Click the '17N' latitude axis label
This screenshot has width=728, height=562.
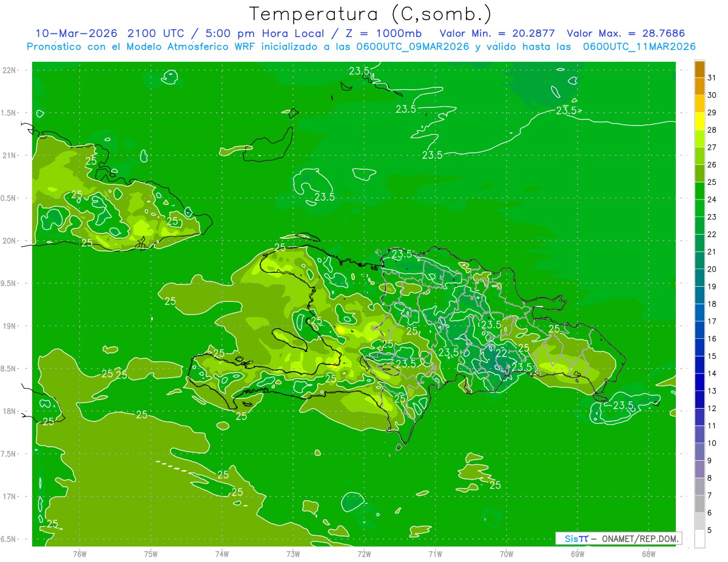coord(8,497)
